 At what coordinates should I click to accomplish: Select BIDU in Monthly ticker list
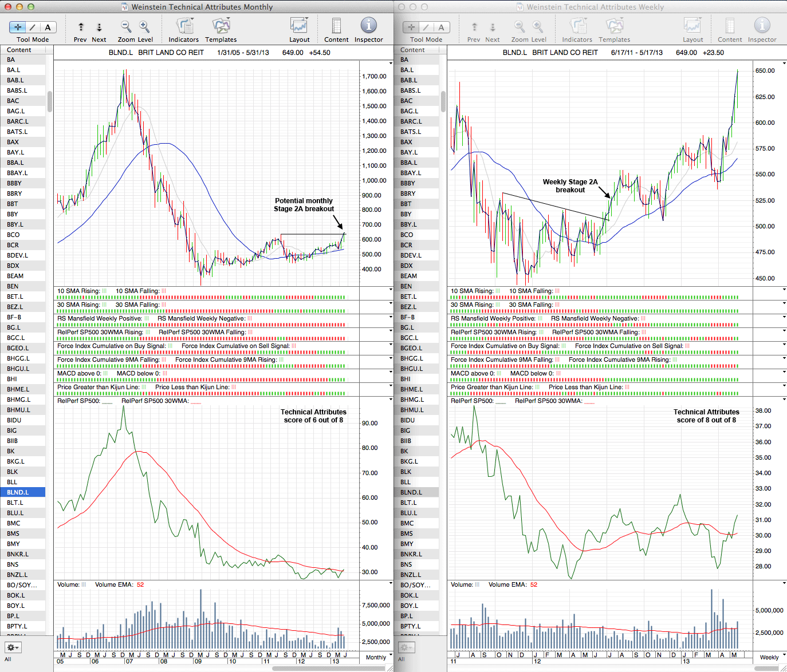pyautogui.click(x=23, y=420)
